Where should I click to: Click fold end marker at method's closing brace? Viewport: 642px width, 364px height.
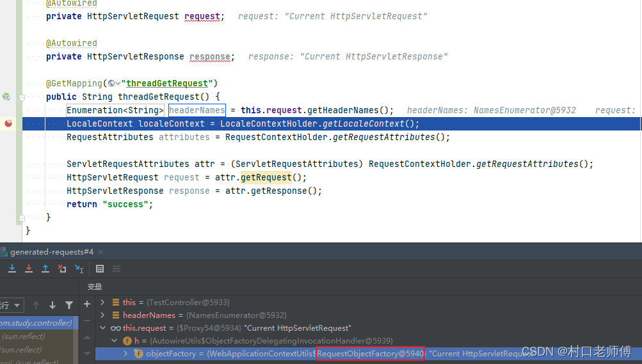pyautogui.click(x=22, y=218)
